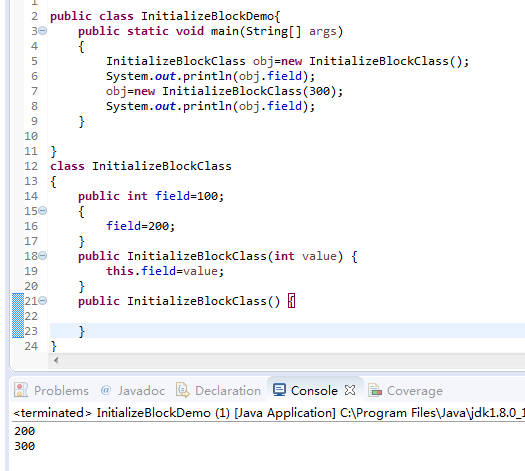
Task: Click the 'public int field=100;' declaration
Action: coord(151,196)
